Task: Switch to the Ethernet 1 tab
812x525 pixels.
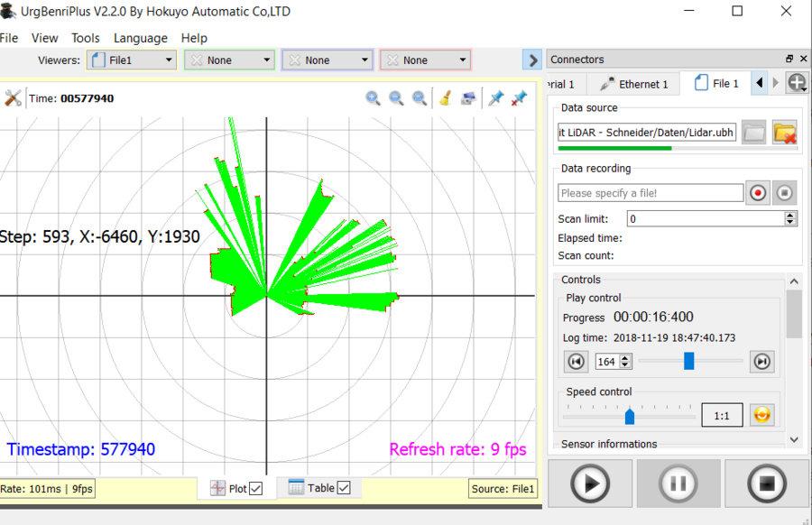Action: [635, 84]
